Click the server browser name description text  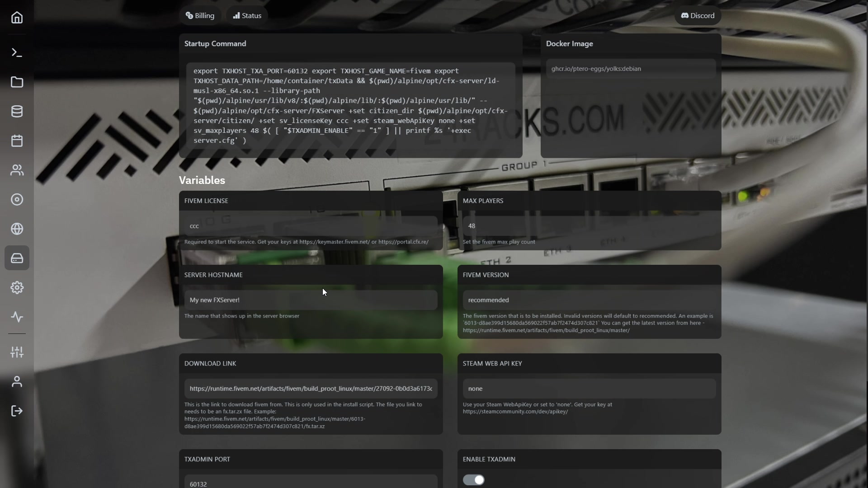coord(242,316)
